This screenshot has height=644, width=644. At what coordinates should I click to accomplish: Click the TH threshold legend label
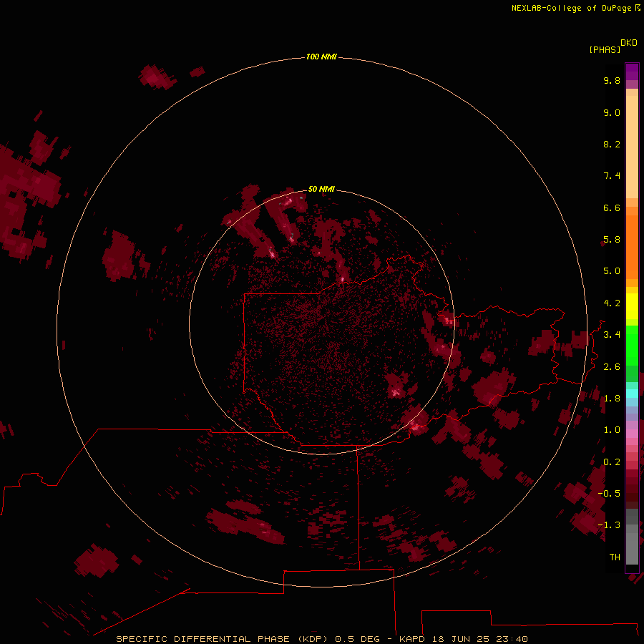[x=615, y=557]
